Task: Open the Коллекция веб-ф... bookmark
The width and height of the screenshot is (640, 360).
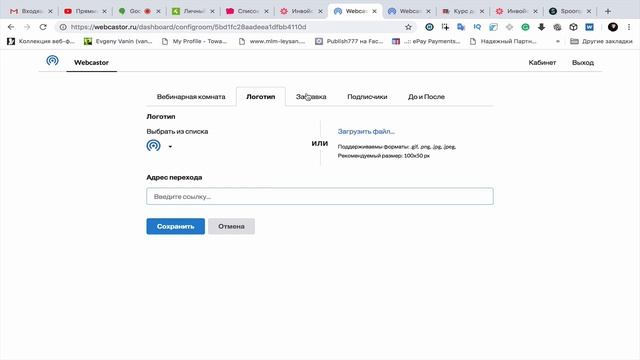Action: (x=41, y=41)
